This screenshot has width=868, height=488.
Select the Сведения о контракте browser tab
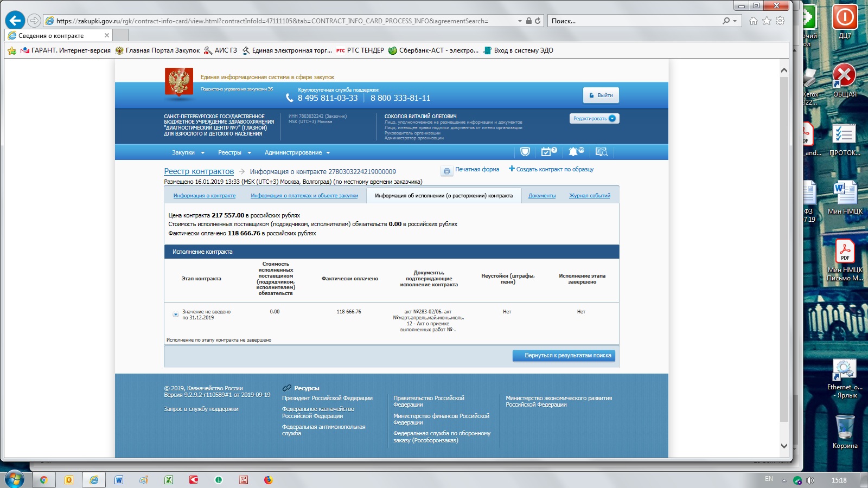pyautogui.click(x=58, y=35)
